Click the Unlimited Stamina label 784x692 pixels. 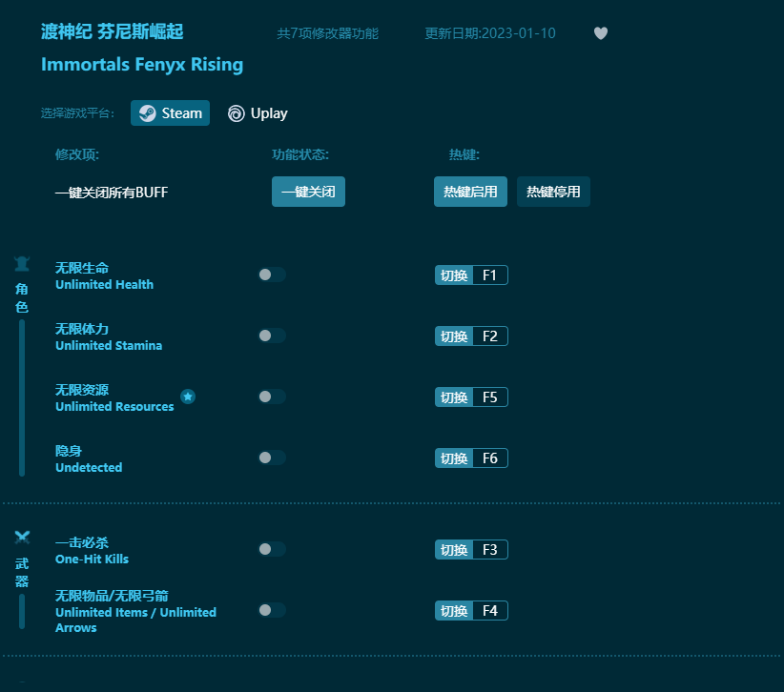(x=109, y=346)
